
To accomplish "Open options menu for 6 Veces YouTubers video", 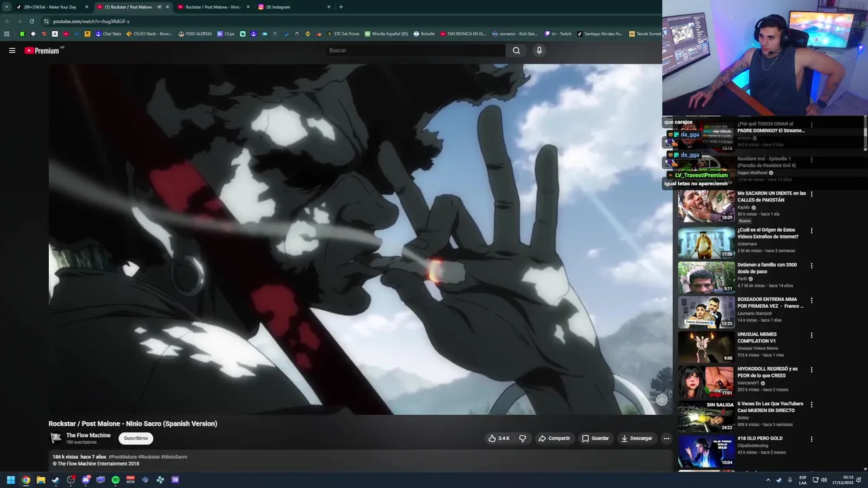I will point(811,405).
